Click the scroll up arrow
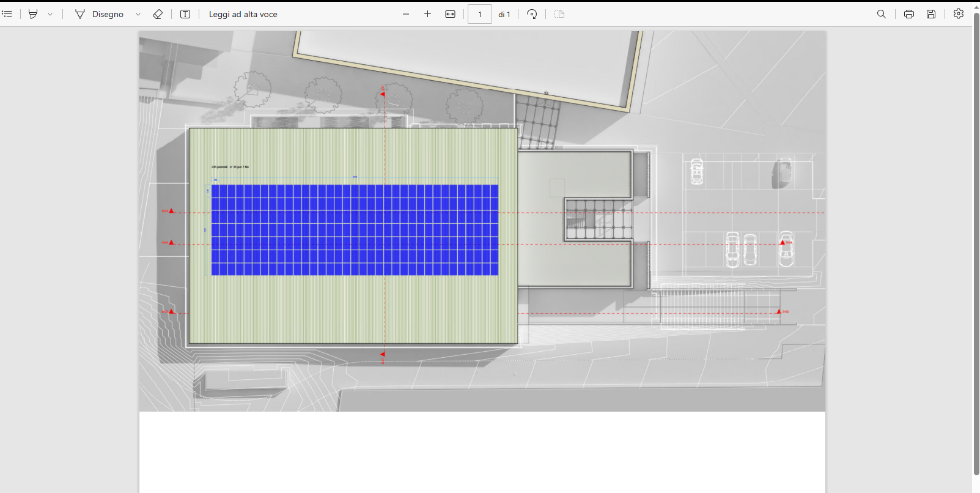Screen dimensions: 980x493 [x=976, y=7]
